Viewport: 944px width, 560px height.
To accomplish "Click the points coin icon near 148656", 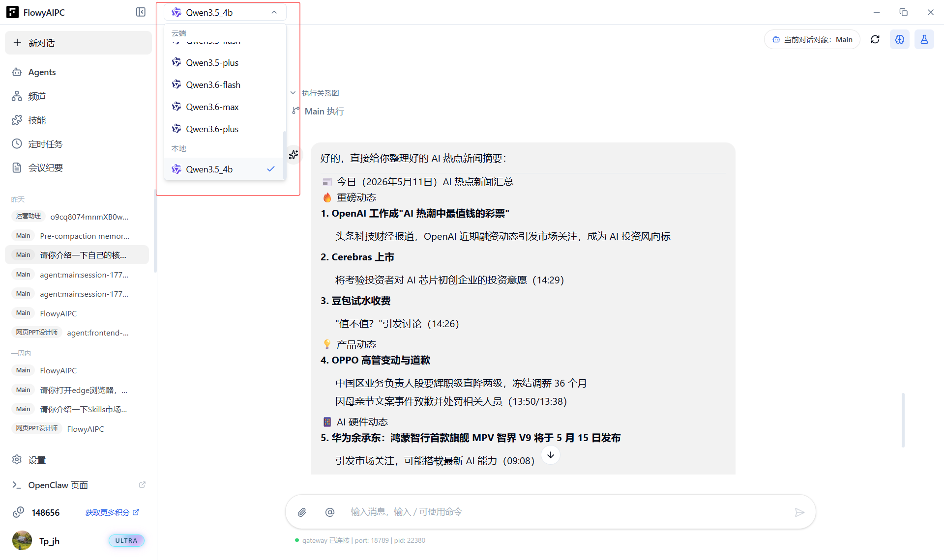I will (x=18, y=512).
